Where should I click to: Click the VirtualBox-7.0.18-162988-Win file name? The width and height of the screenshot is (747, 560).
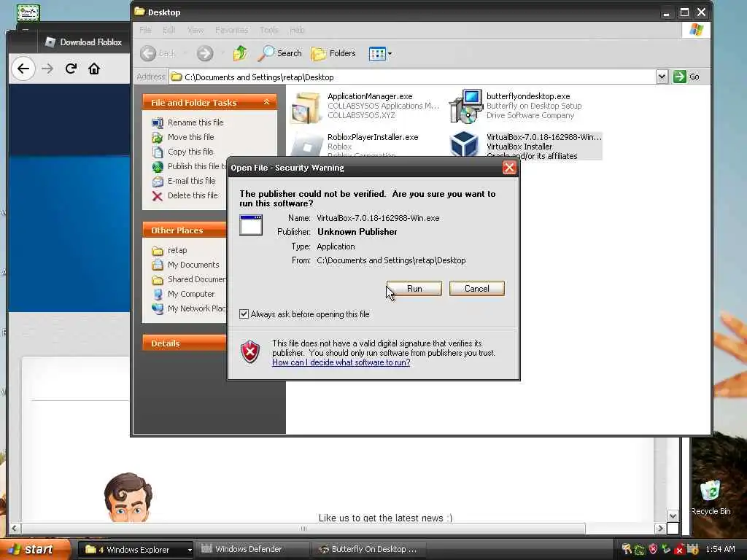click(x=544, y=137)
